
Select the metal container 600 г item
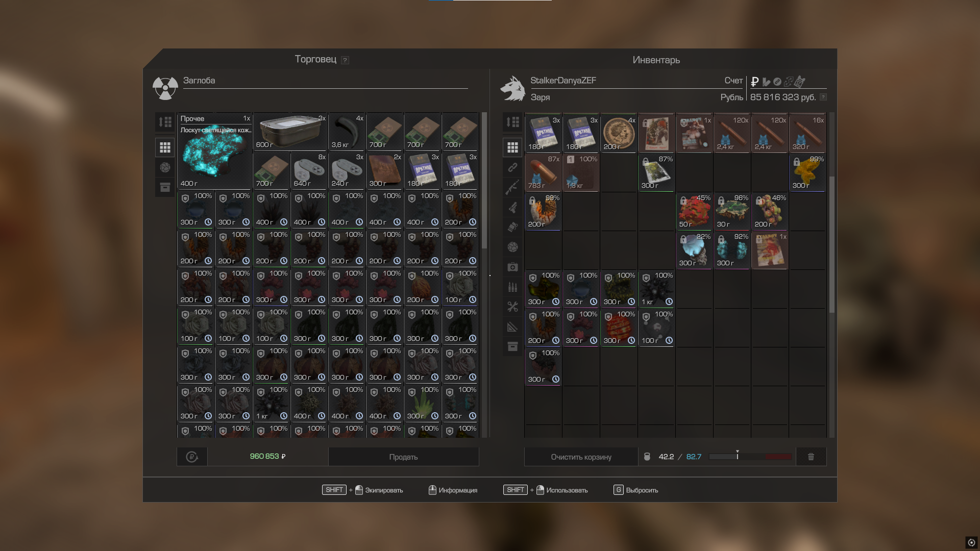(x=290, y=132)
